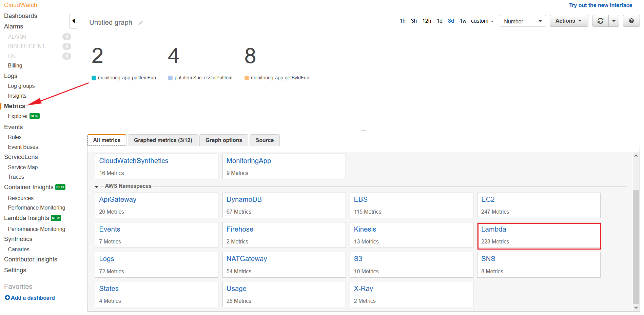Open Metrics Explorer

tap(18, 116)
